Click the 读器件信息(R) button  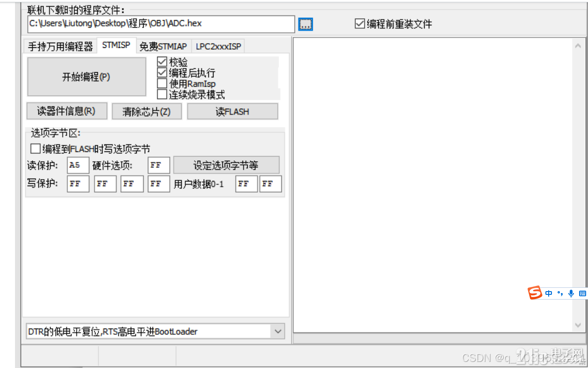(67, 111)
